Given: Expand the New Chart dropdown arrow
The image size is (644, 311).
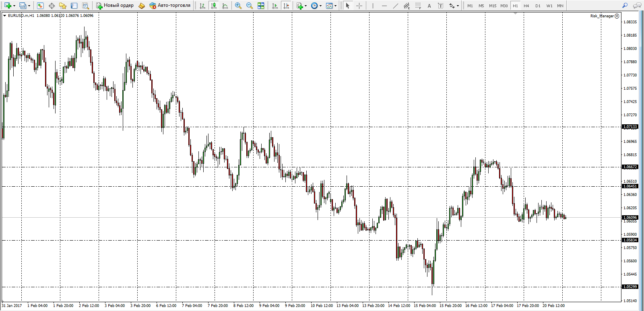Looking at the screenshot, I should pos(14,6).
